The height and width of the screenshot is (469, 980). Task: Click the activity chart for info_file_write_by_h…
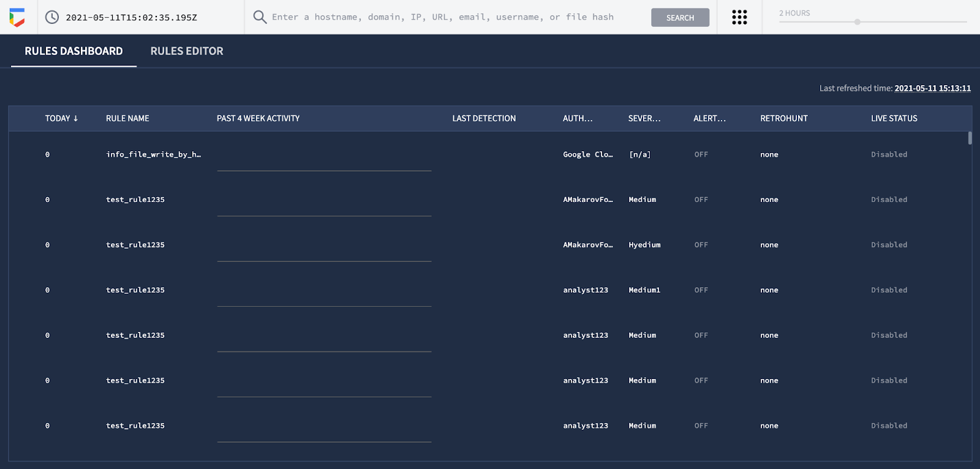324,156
